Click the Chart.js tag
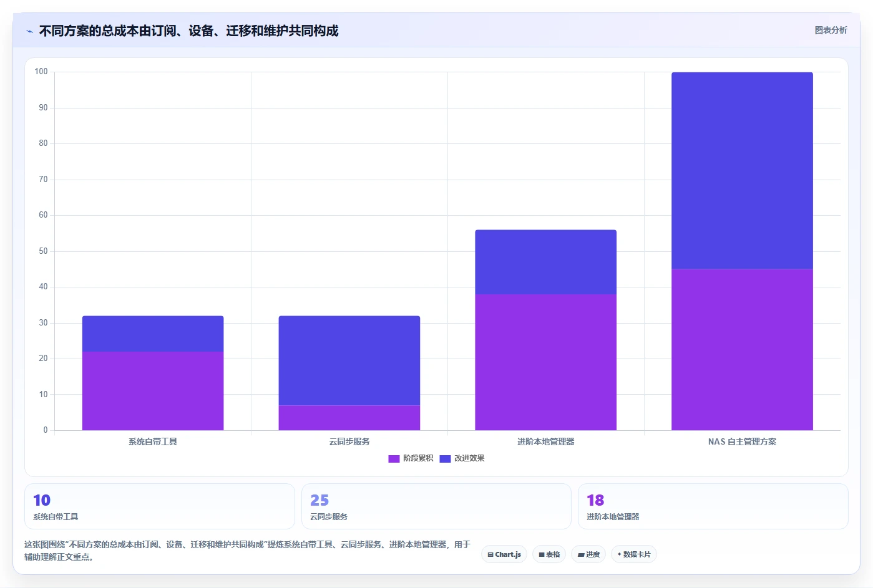 (504, 554)
